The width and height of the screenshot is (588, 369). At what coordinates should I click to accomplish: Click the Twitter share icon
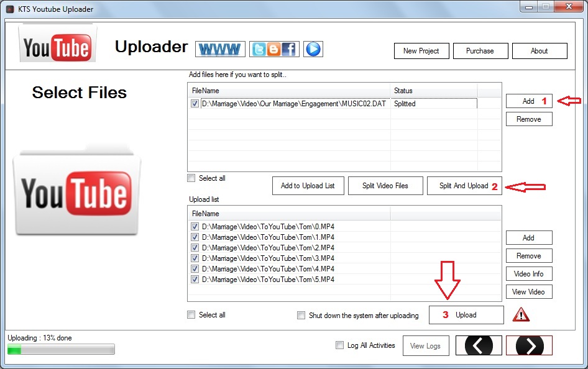[x=259, y=49]
